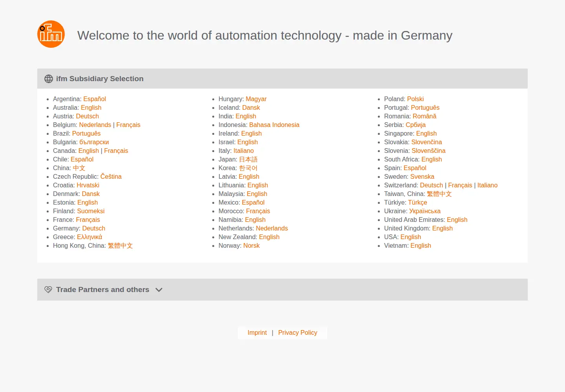Open the Imprint link
This screenshot has height=392, width=565.
[x=257, y=332]
